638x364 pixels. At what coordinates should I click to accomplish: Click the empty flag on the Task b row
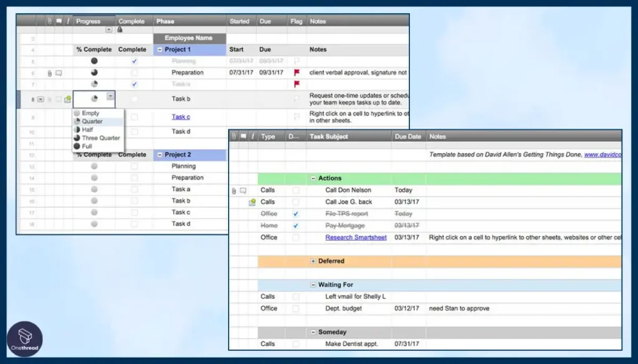(297, 99)
